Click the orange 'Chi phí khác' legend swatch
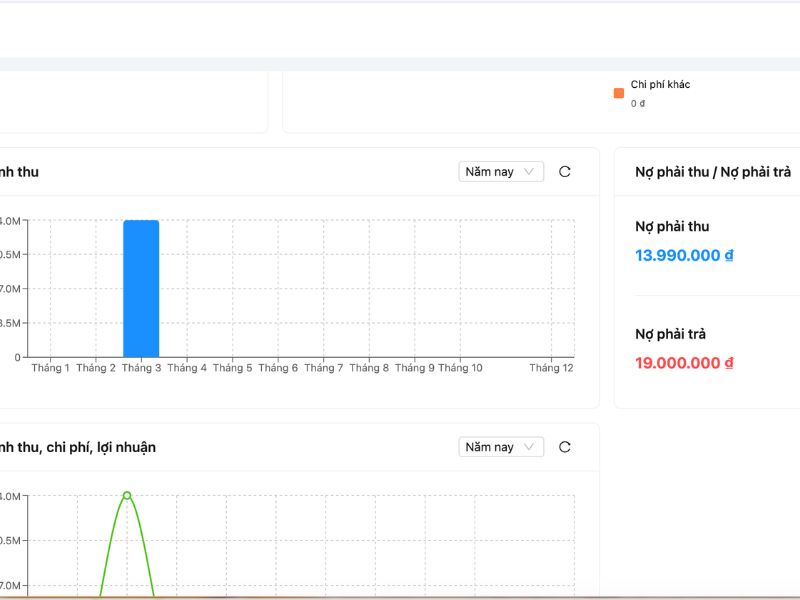800x600 pixels. [619, 93]
